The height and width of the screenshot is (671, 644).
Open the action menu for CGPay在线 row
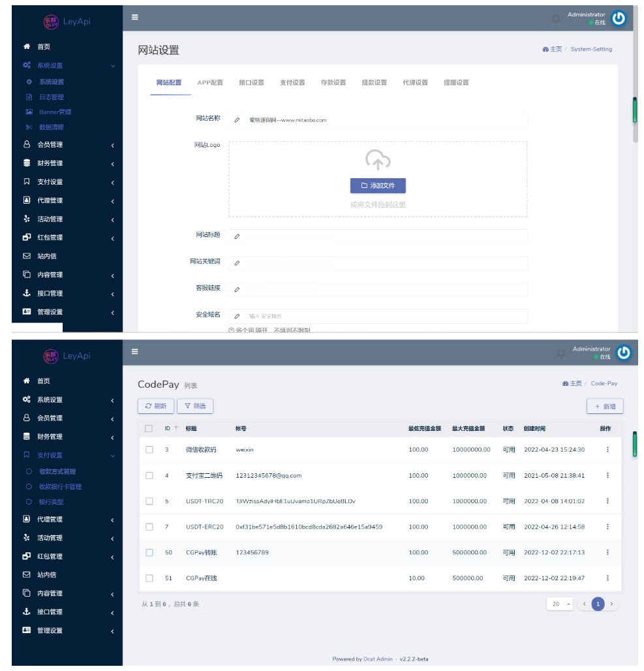coord(607,578)
